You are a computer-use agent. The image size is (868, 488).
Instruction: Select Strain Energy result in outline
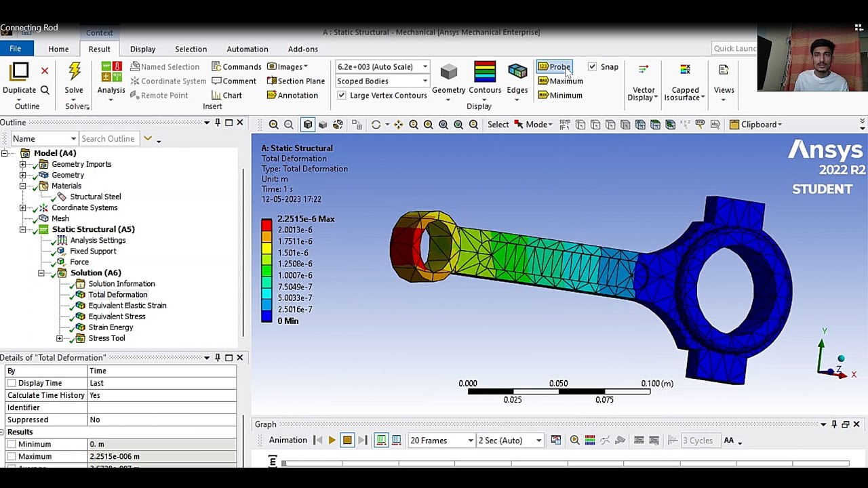coord(111,327)
